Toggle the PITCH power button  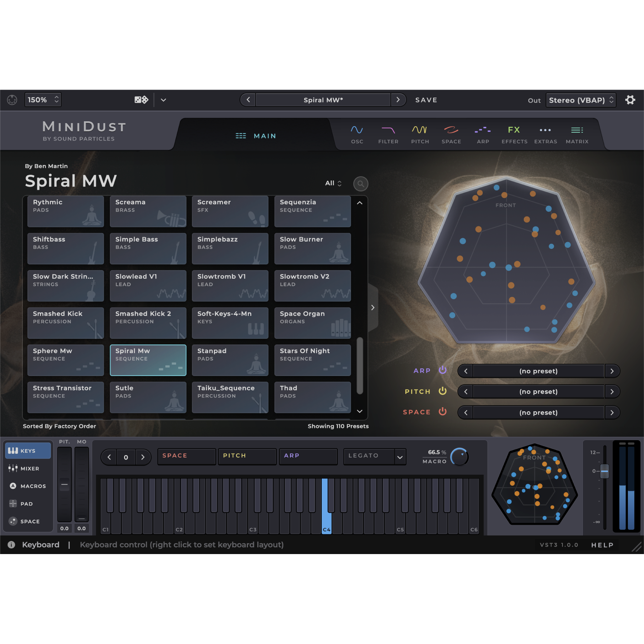click(x=443, y=391)
